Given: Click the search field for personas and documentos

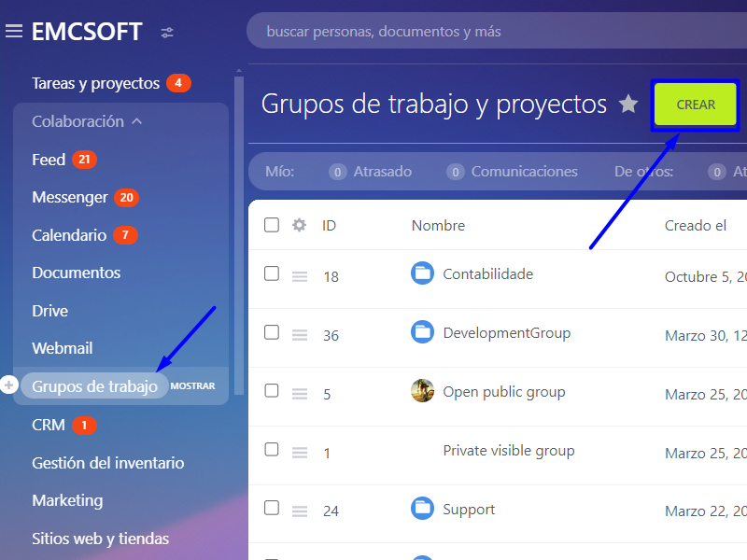Looking at the screenshot, I should click(495, 31).
